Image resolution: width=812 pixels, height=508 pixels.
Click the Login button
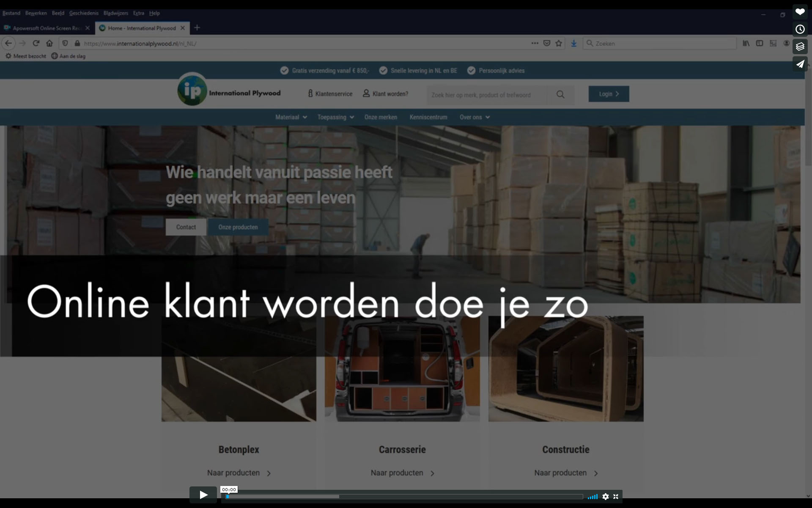pos(609,94)
